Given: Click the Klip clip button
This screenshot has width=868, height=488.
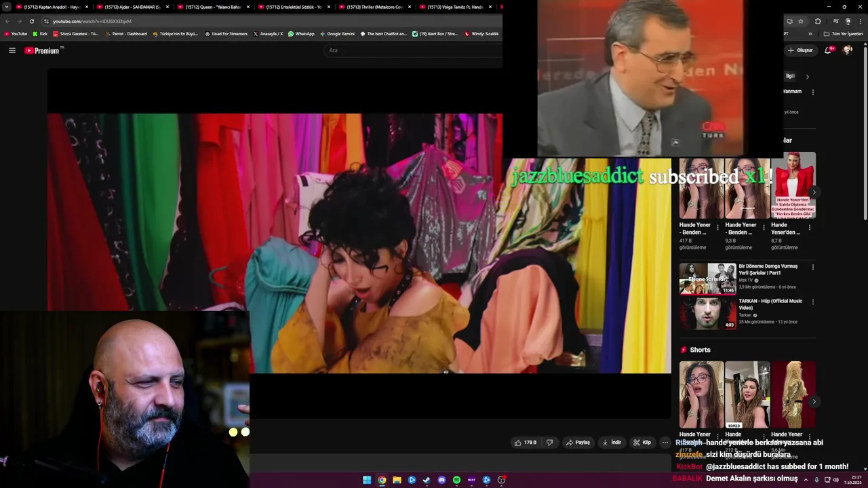Looking at the screenshot, I should click(642, 443).
